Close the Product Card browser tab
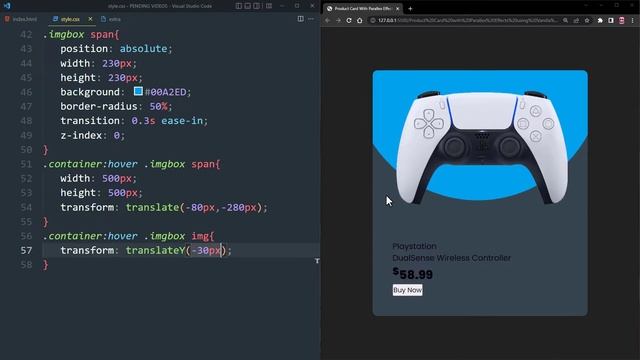The height and width of the screenshot is (360, 640). (397, 9)
